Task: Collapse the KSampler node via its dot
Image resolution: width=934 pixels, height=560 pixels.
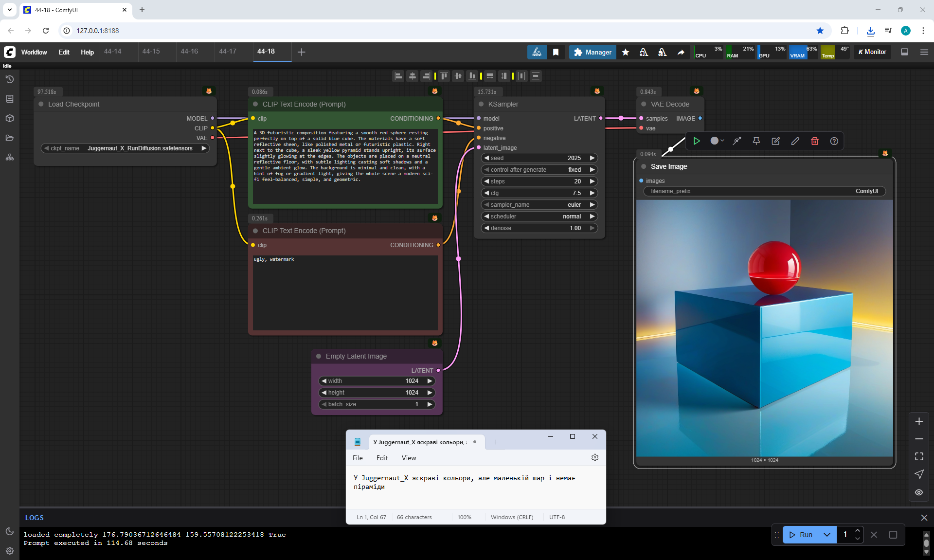Action: pyautogui.click(x=481, y=104)
